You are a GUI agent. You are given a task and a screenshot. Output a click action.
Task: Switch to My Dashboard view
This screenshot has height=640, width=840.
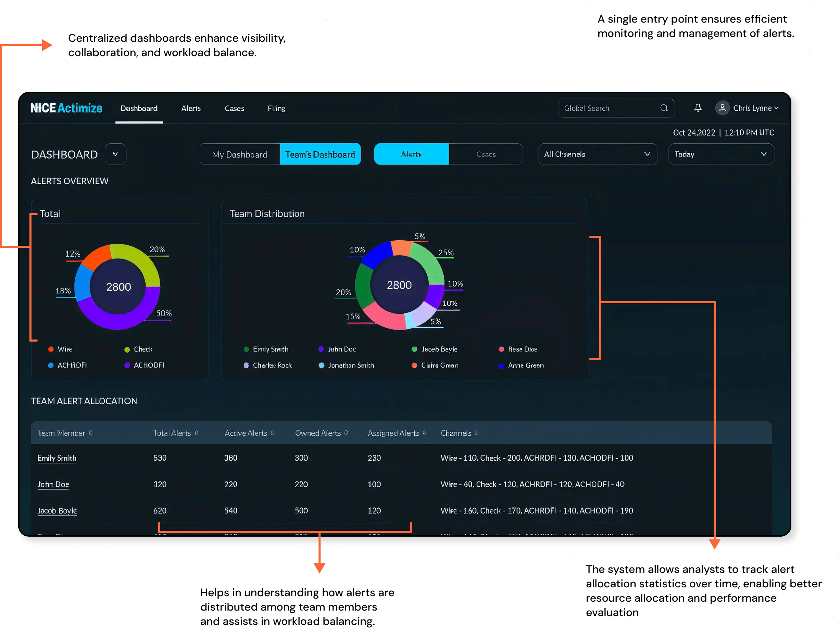[x=240, y=154]
